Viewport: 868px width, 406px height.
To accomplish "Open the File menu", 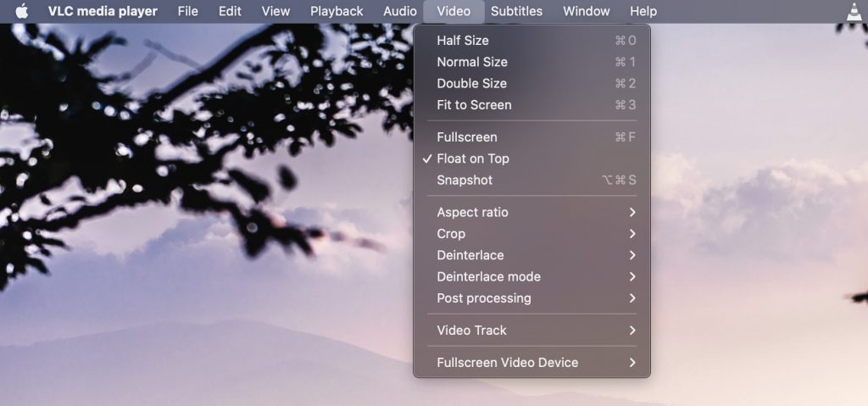I will 187,11.
